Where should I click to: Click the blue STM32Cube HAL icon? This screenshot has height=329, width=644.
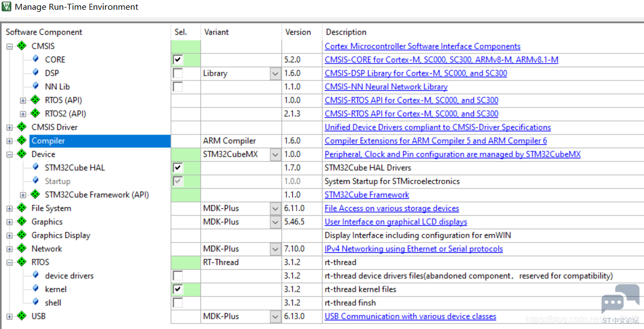[x=36, y=167]
